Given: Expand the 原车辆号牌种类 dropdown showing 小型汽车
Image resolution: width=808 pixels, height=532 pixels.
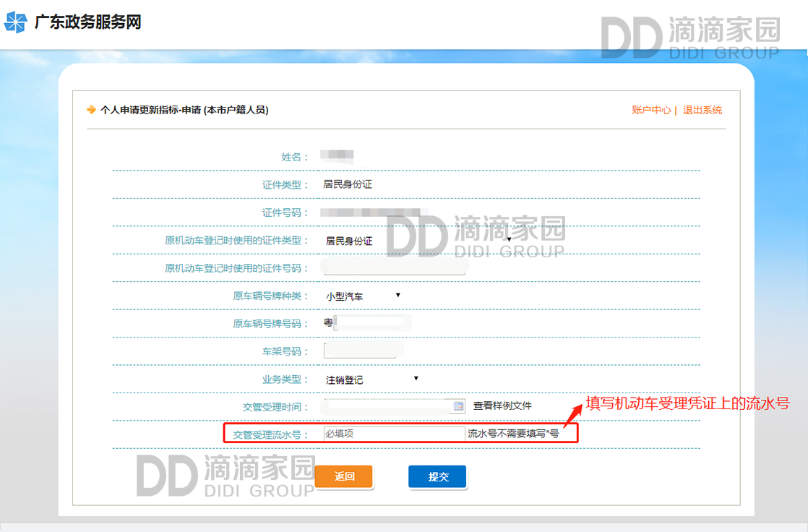Looking at the screenshot, I should click(363, 296).
